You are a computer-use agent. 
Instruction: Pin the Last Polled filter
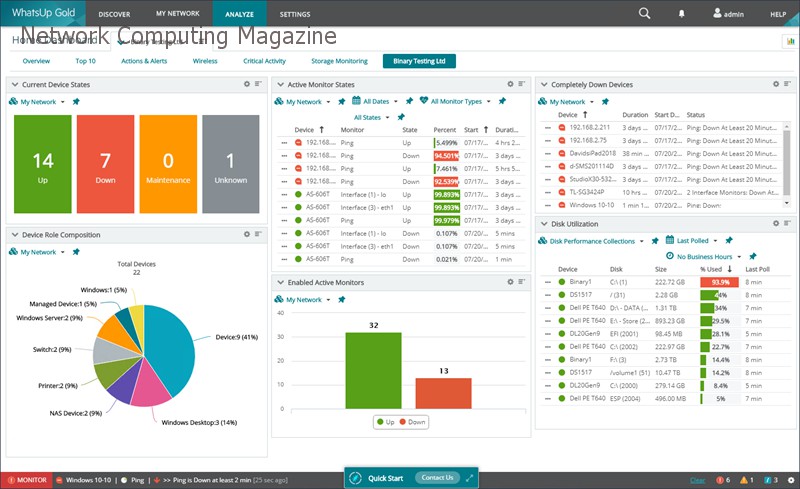729,240
